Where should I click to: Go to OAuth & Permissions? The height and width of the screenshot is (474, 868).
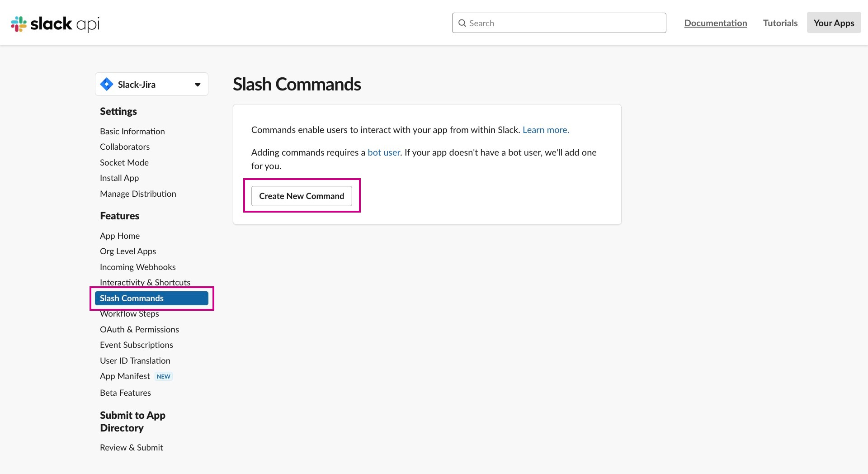point(139,329)
